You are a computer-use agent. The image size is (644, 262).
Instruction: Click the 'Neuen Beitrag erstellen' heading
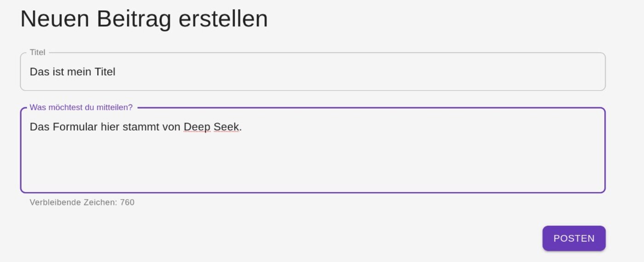point(144,19)
